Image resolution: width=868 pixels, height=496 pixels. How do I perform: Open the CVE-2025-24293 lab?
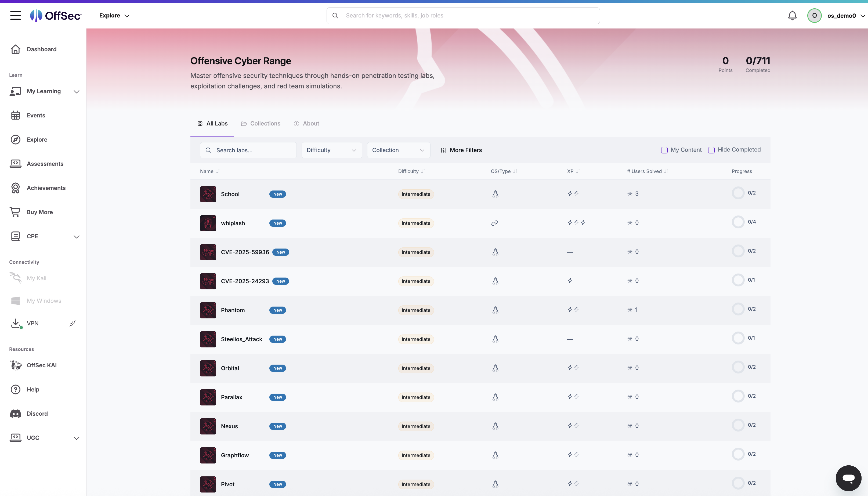click(x=245, y=281)
